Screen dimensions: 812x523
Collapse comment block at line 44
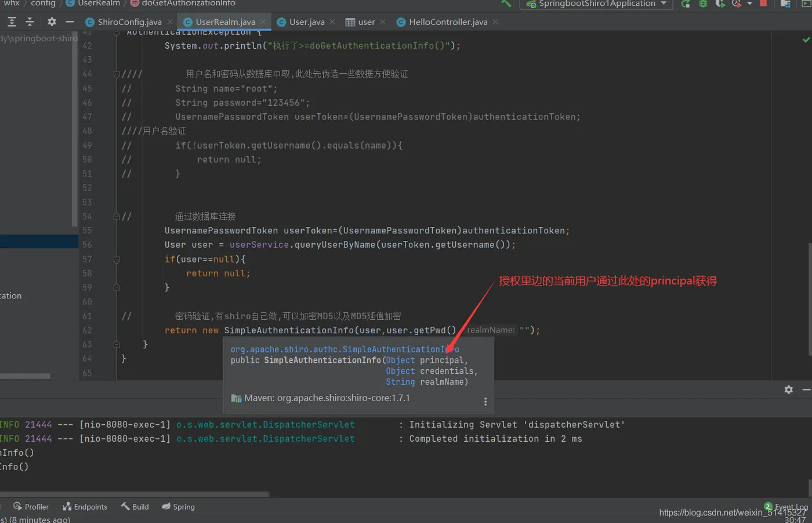(x=117, y=74)
